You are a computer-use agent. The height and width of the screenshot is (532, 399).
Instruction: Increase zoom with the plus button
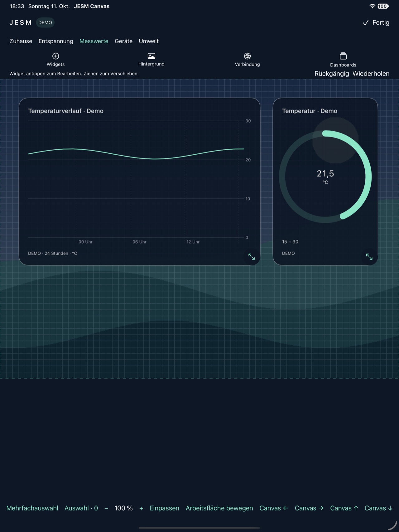click(x=141, y=508)
